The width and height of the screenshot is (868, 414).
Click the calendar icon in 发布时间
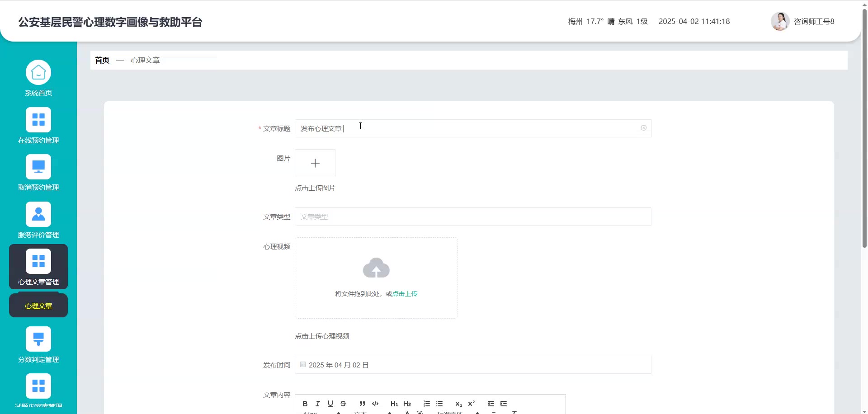click(303, 364)
